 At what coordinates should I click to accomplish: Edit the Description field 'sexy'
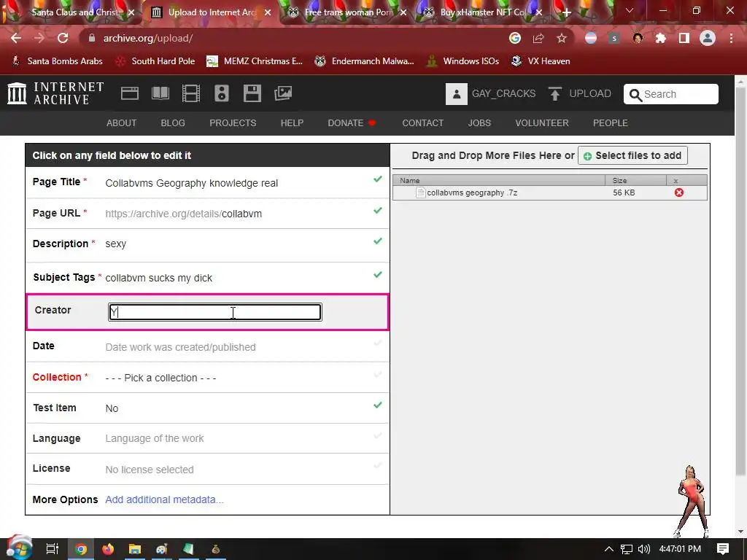pyautogui.click(x=207, y=244)
